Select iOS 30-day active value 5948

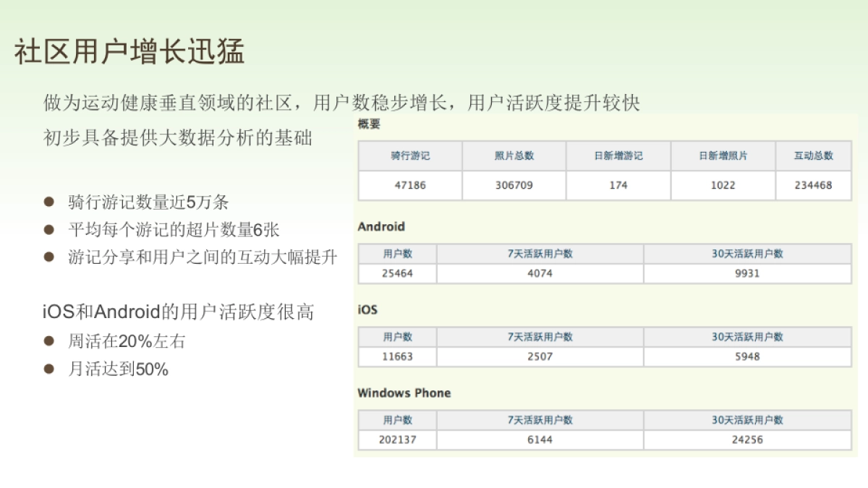747,356
